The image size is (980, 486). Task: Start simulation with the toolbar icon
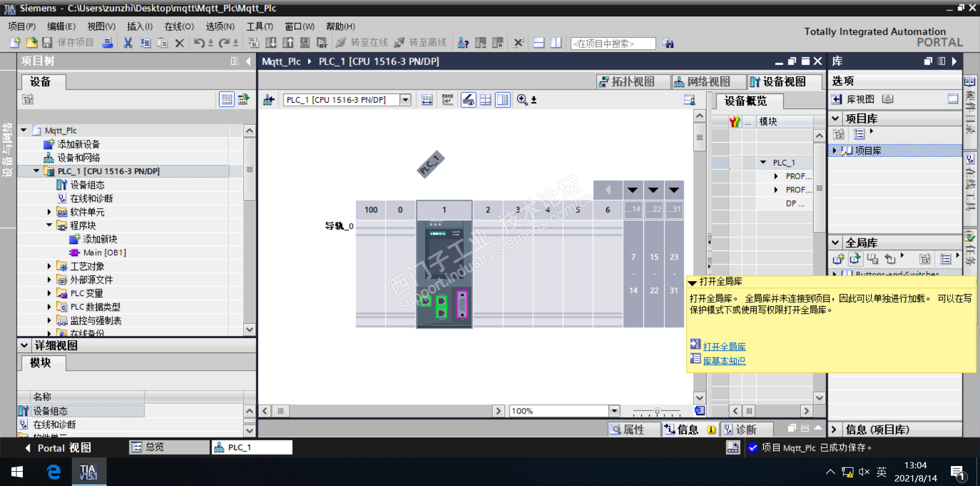[305, 43]
